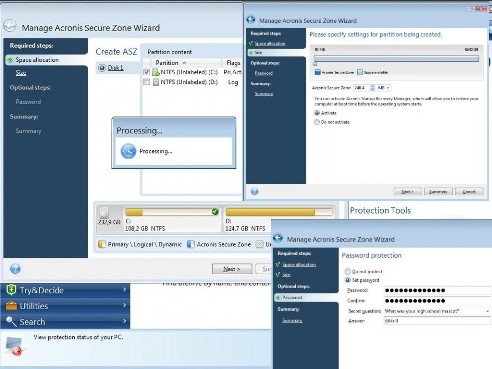Select the Set password radio button
This screenshot has height=369, width=492.
tap(348, 280)
